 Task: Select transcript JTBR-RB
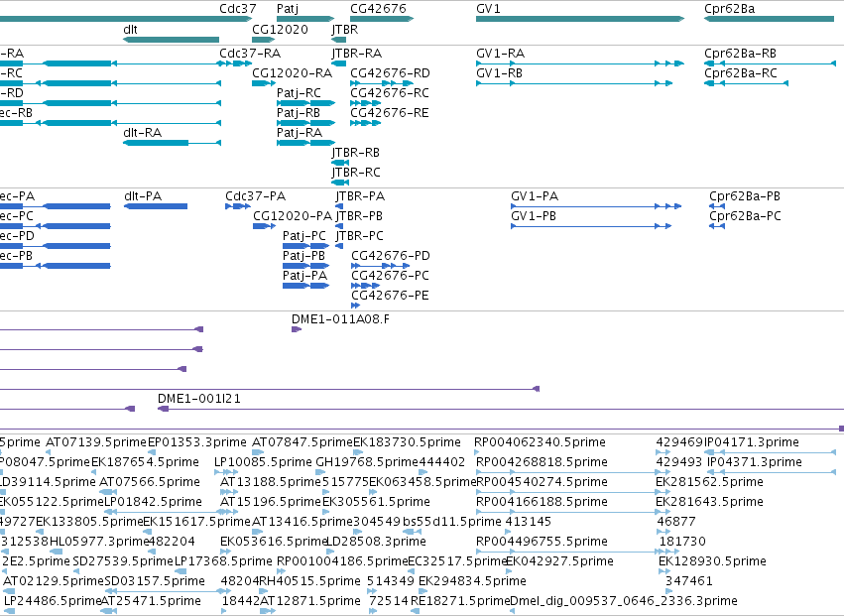pyautogui.click(x=355, y=153)
